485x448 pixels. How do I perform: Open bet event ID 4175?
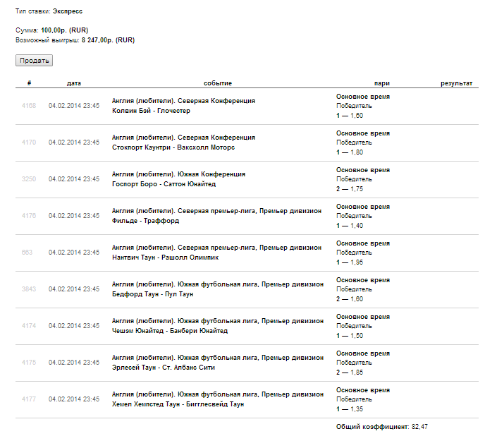pos(29,363)
